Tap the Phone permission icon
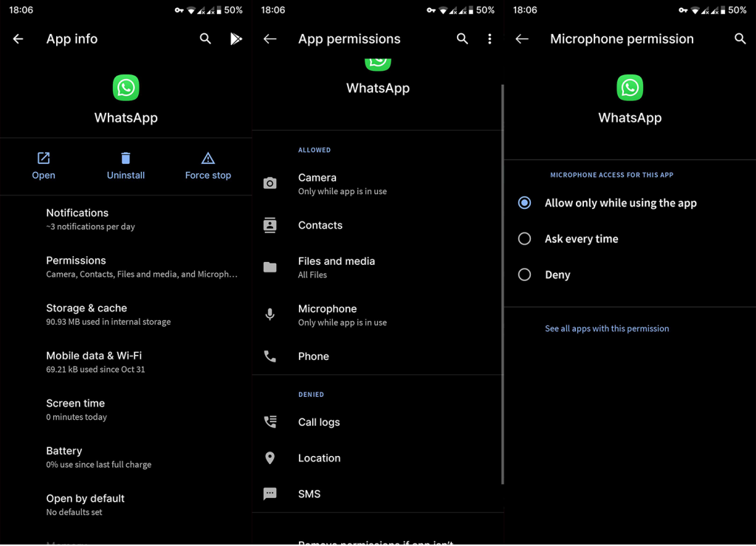 coord(270,356)
